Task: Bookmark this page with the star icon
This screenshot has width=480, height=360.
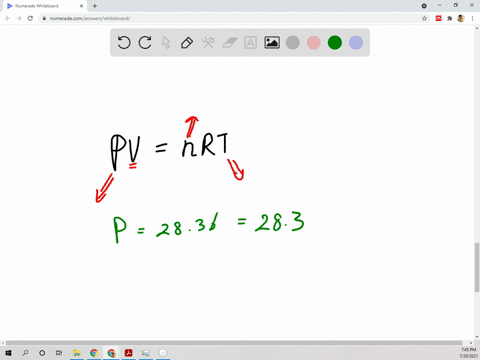Action: (x=424, y=18)
